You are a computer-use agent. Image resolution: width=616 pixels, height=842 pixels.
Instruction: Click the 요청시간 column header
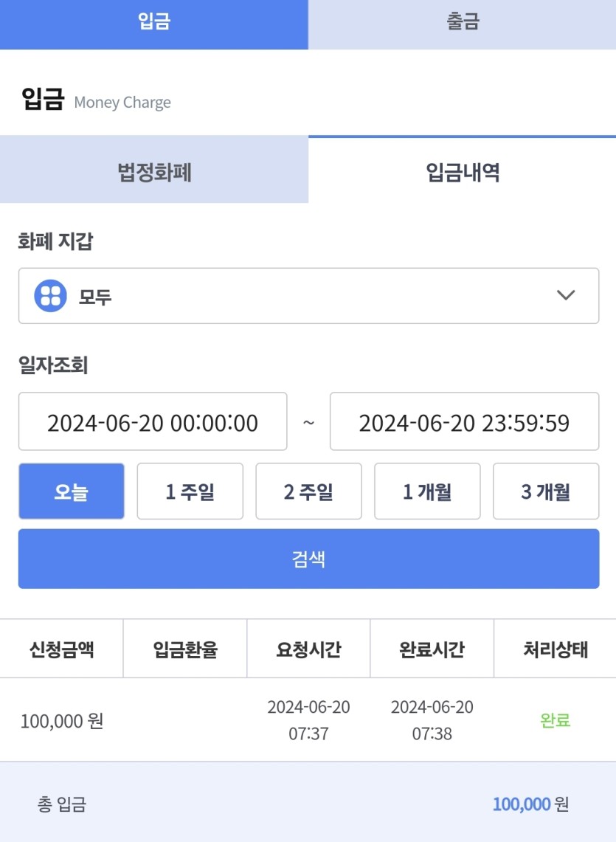pyautogui.click(x=309, y=649)
